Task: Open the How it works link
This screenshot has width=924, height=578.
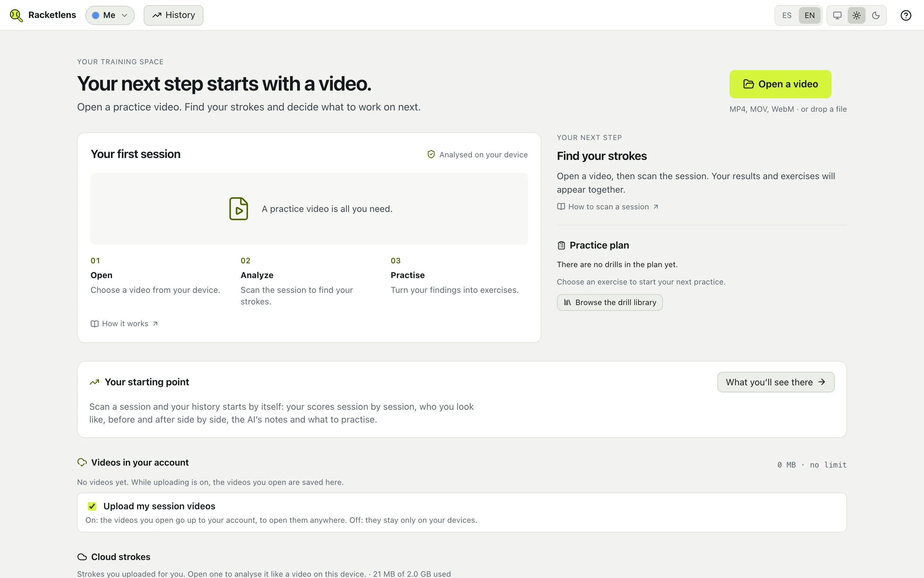Action: [124, 324]
